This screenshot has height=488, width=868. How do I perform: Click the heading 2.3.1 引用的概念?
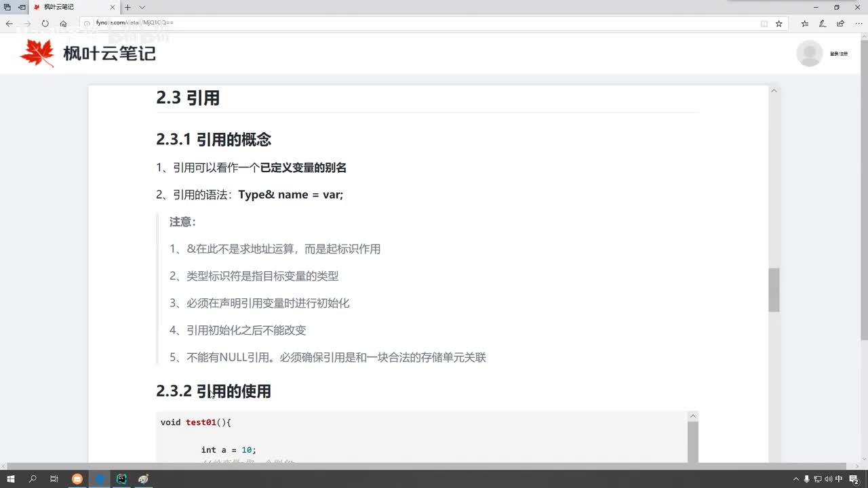point(214,140)
